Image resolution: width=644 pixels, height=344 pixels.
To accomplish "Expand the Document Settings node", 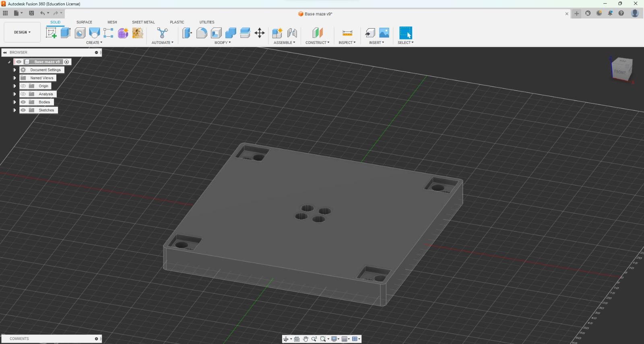I will point(15,70).
